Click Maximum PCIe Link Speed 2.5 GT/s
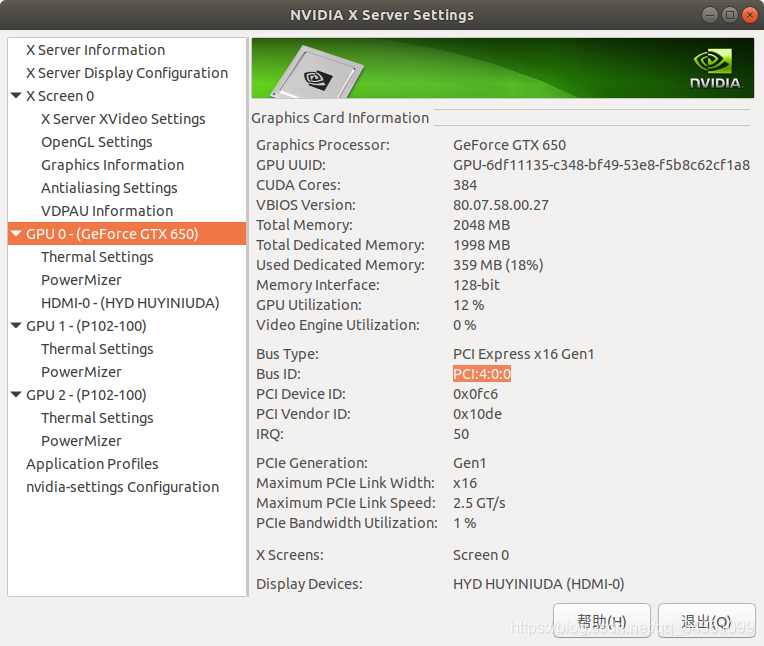 point(479,503)
